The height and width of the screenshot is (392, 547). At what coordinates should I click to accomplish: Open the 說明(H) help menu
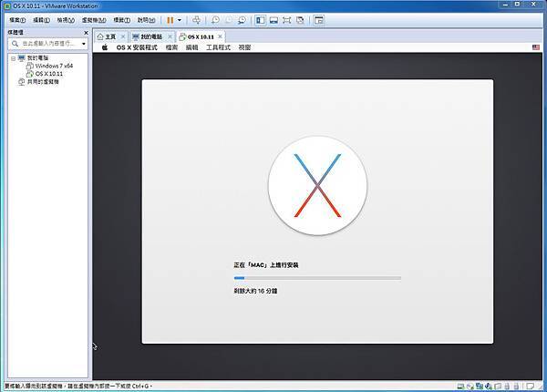pyautogui.click(x=146, y=20)
